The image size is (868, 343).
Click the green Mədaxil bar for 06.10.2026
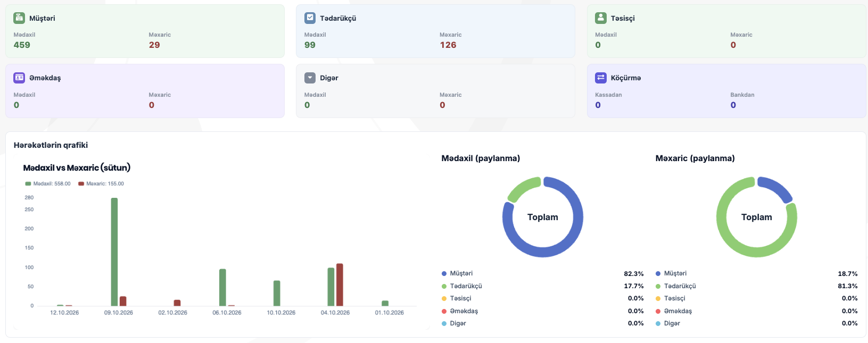tap(222, 288)
